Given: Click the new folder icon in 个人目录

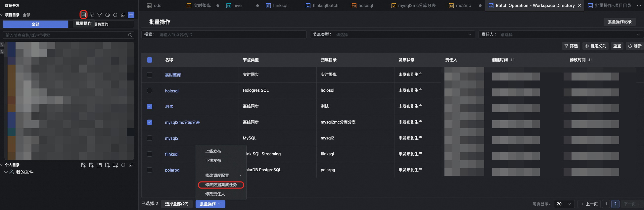Looking at the screenshot, I should point(115,165).
